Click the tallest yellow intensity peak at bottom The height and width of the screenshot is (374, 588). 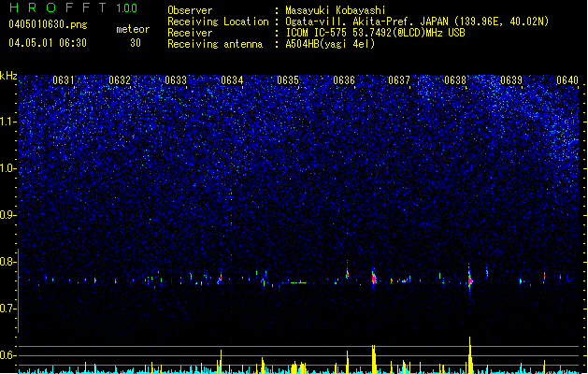coord(470,354)
